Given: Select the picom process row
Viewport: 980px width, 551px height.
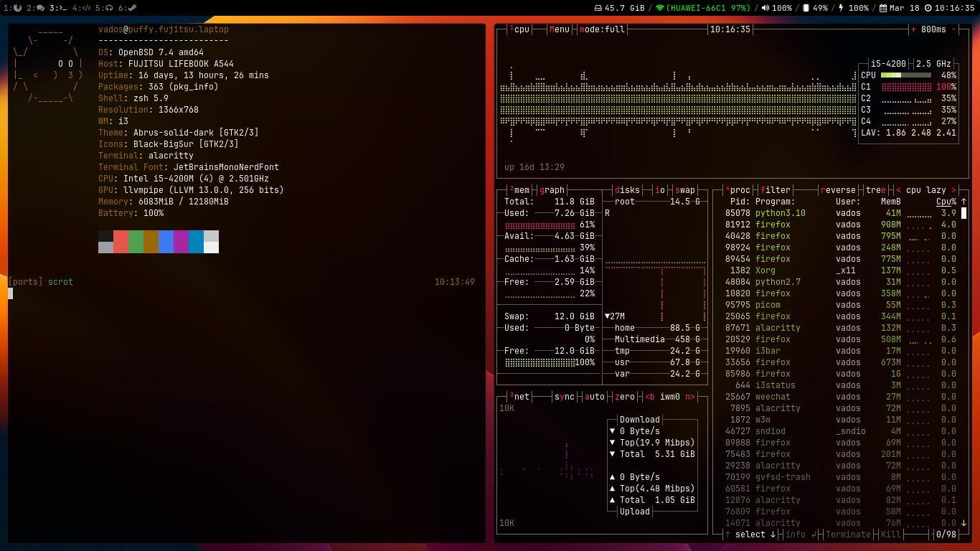Looking at the screenshot, I should [x=840, y=305].
